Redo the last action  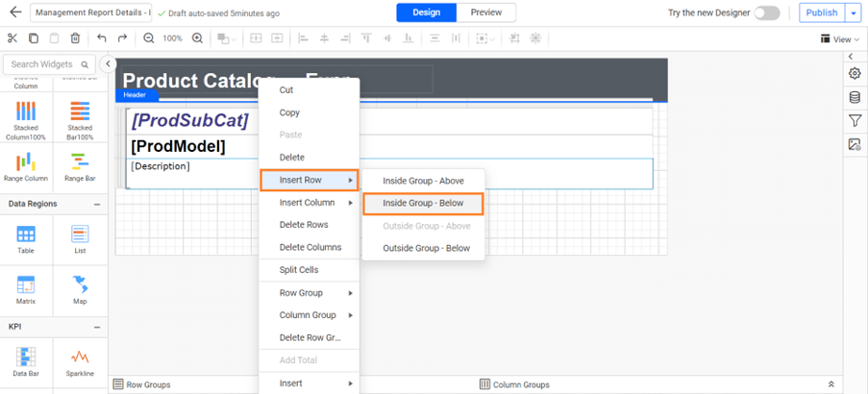tap(122, 38)
